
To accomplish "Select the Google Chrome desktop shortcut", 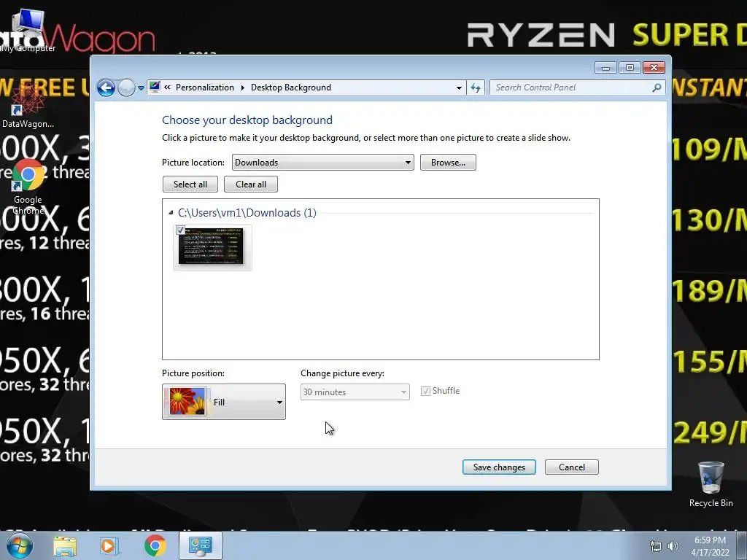I will tap(28, 187).
